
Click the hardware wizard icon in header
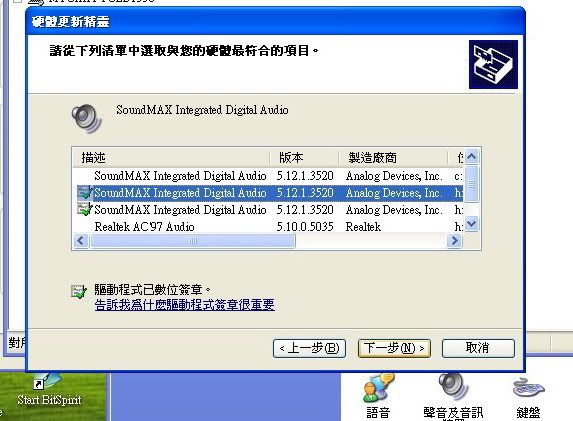pos(493,65)
